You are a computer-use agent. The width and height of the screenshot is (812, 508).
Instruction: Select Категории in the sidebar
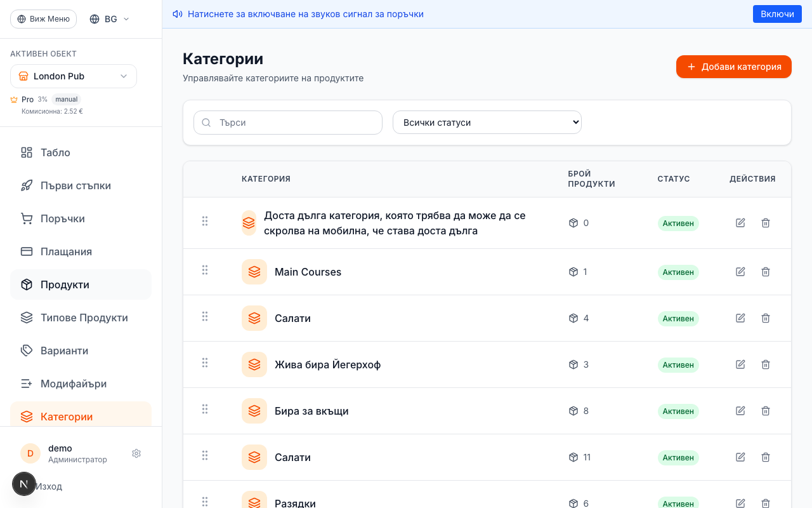coord(65,417)
